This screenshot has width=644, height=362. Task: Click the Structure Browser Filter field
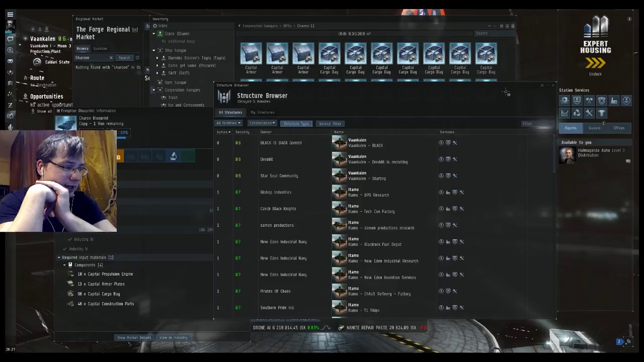click(x=537, y=124)
